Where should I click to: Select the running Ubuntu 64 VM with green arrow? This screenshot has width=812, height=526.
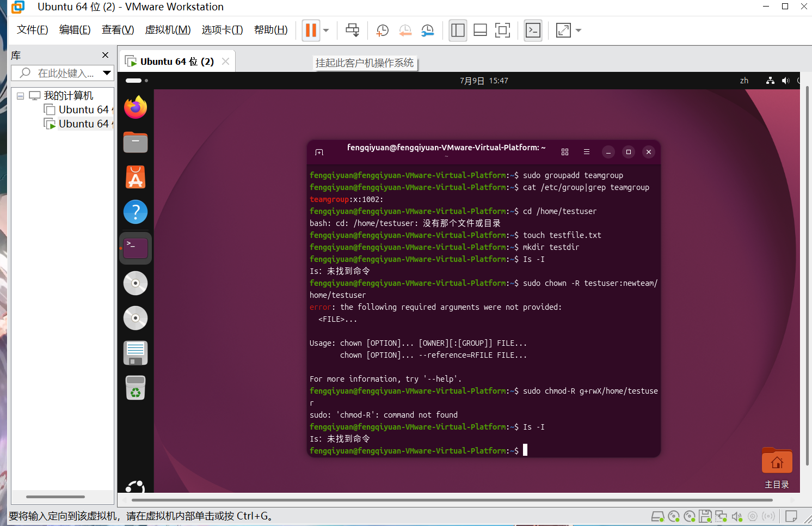pos(78,124)
